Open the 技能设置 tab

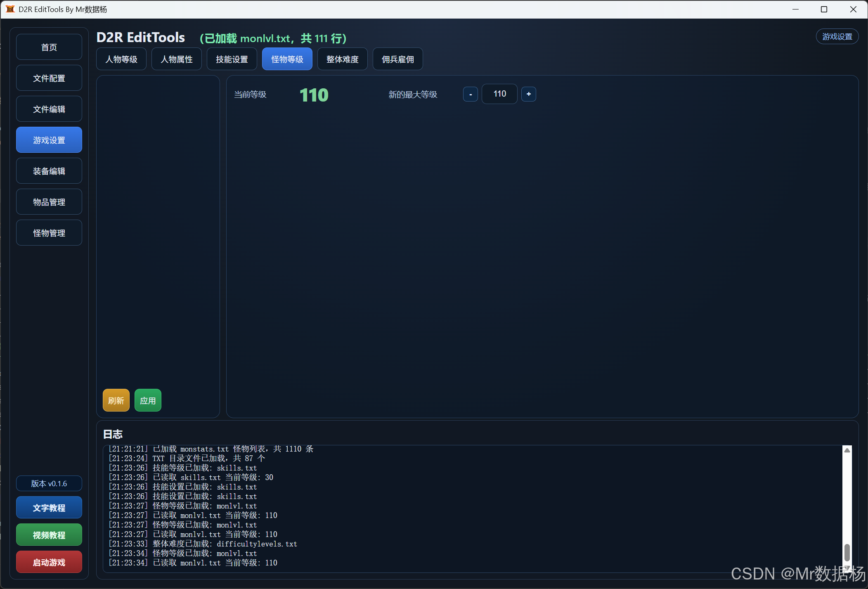coord(232,59)
